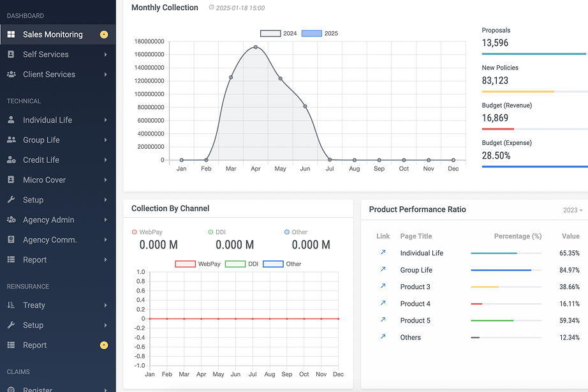Select Agency Comm. in the sidebar
Screen dimensions: 588x392
pyautogui.click(x=50, y=240)
